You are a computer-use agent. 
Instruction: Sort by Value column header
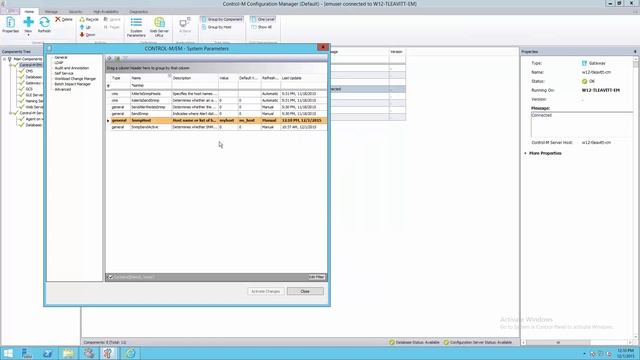coord(228,78)
